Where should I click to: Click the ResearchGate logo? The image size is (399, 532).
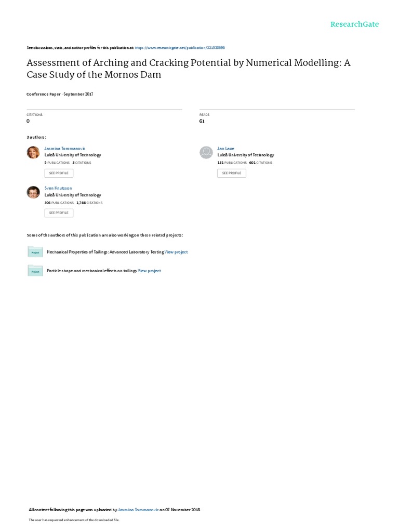tap(355, 24)
